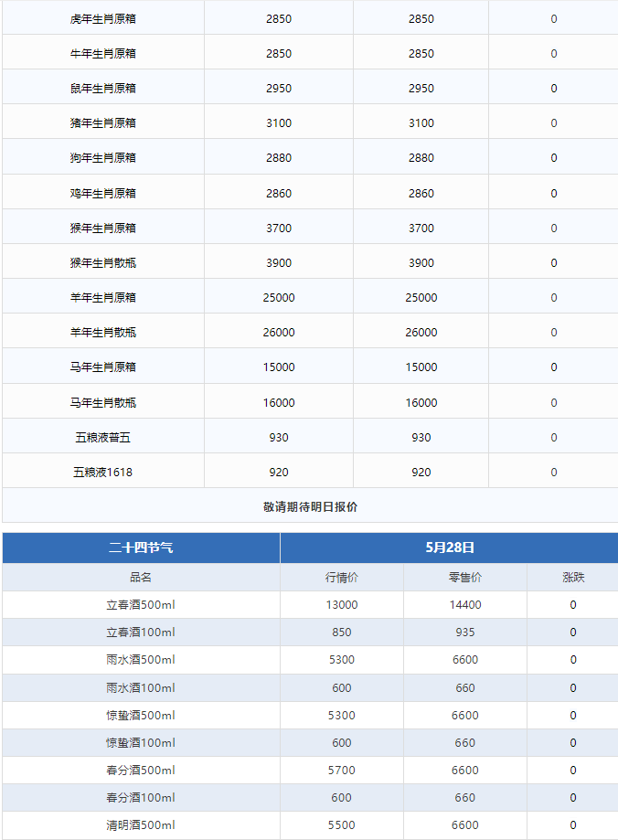This screenshot has width=618, height=840.
Task: Click the 涨跌 column header
Action: [573, 578]
